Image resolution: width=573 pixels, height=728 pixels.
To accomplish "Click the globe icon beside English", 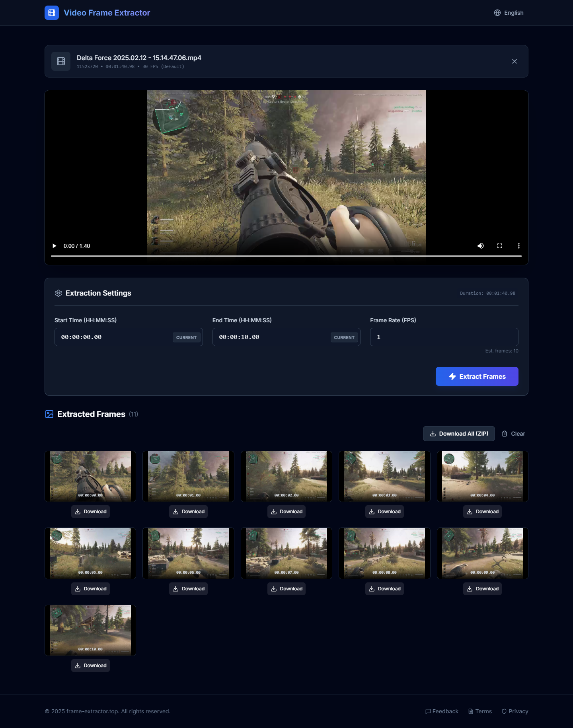I will [x=497, y=13].
